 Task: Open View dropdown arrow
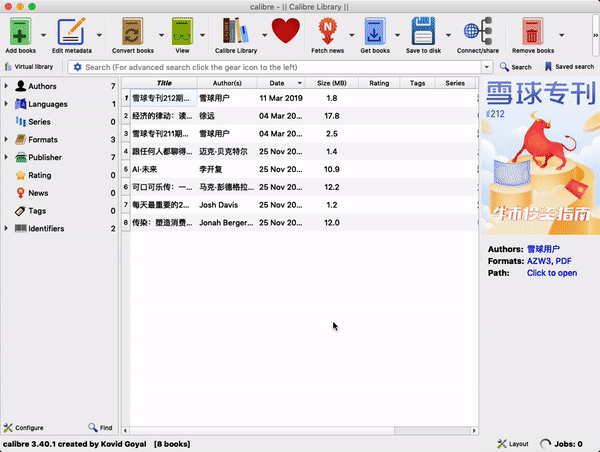point(202,35)
